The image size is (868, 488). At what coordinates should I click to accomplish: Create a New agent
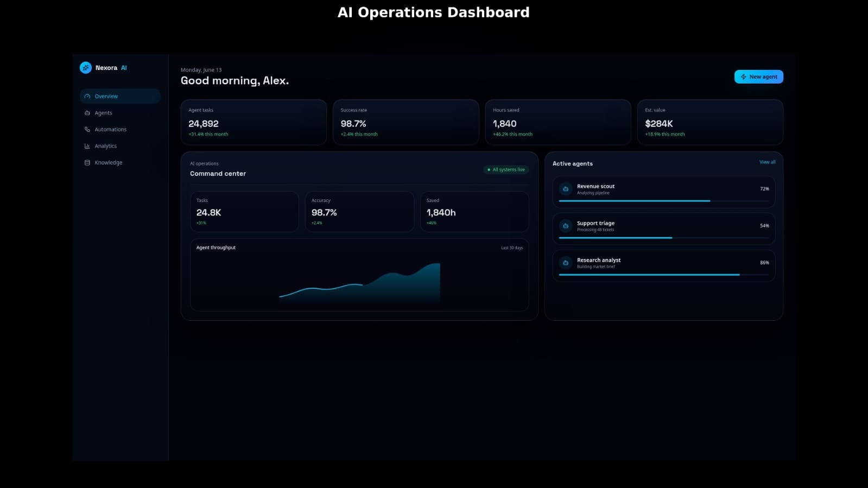point(759,77)
